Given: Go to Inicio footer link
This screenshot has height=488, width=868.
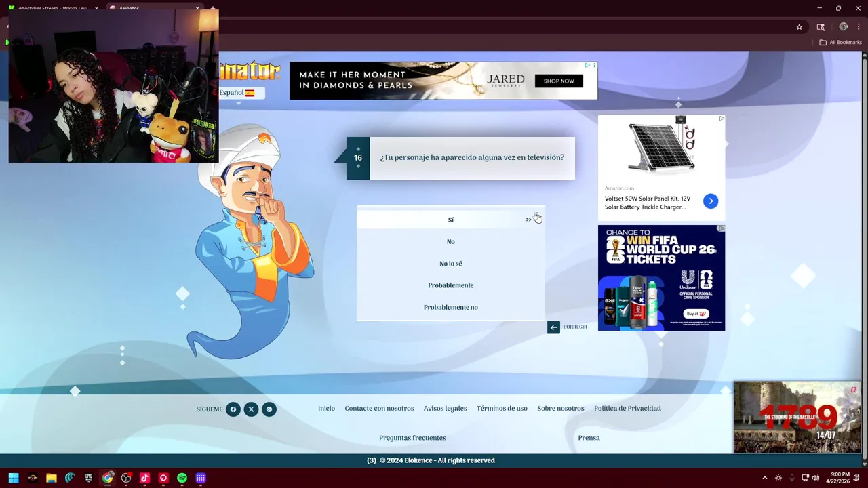Looking at the screenshot, I should 326,409.
